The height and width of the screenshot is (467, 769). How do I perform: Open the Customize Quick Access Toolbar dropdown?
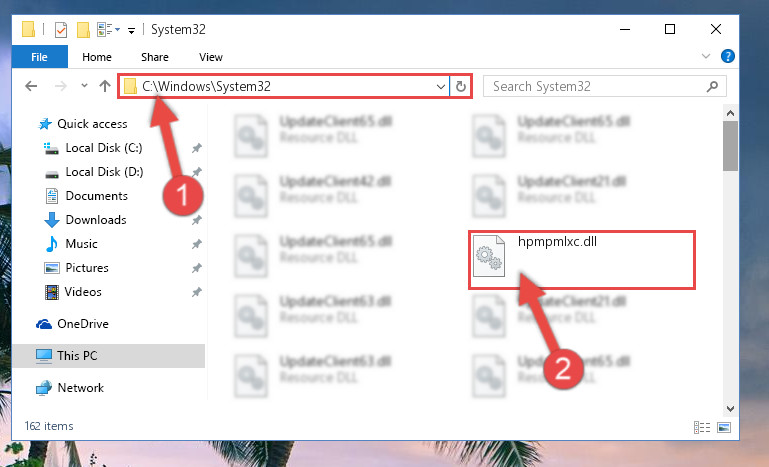131,30
